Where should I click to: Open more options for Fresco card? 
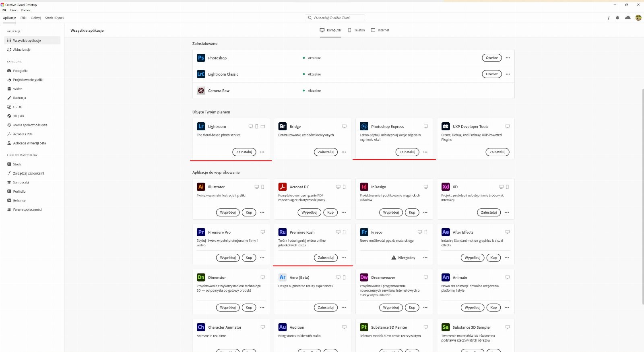(x=425, y=258)
